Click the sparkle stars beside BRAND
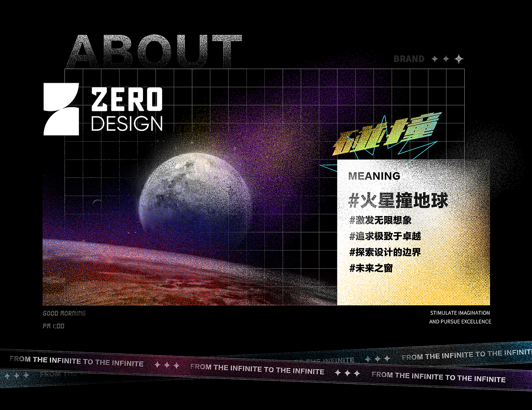Viewport: 532px width, 410px height. [448, 59]
